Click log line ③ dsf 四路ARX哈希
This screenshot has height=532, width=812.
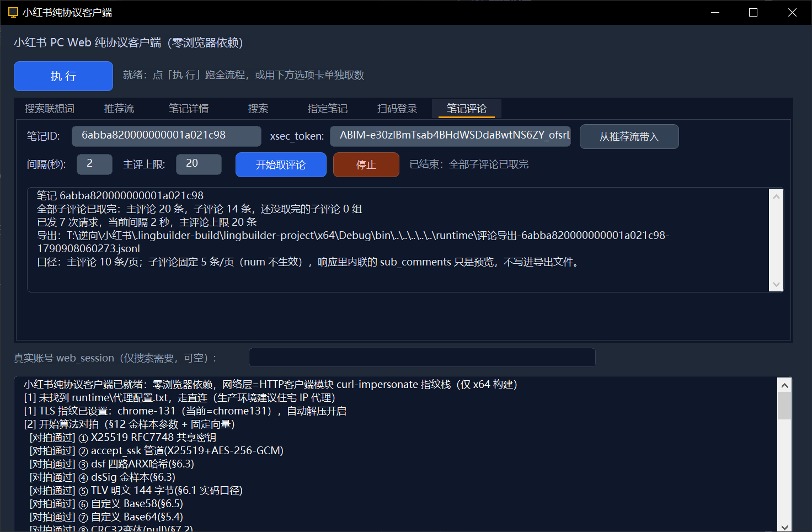pos(111,464)
